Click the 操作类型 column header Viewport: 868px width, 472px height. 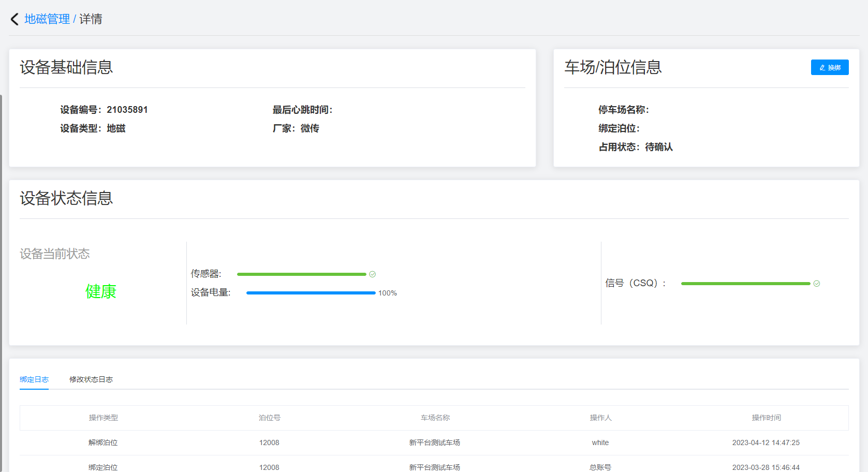point(103,418)
